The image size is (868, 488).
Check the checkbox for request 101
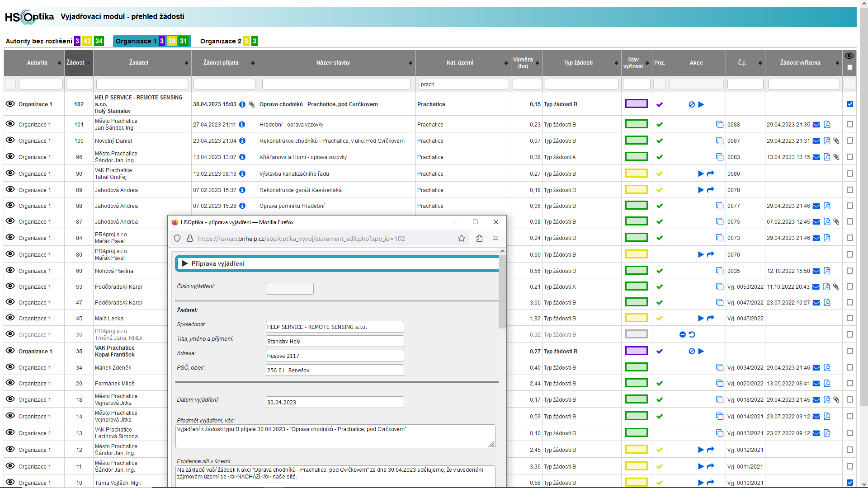(x=850, y=125)
